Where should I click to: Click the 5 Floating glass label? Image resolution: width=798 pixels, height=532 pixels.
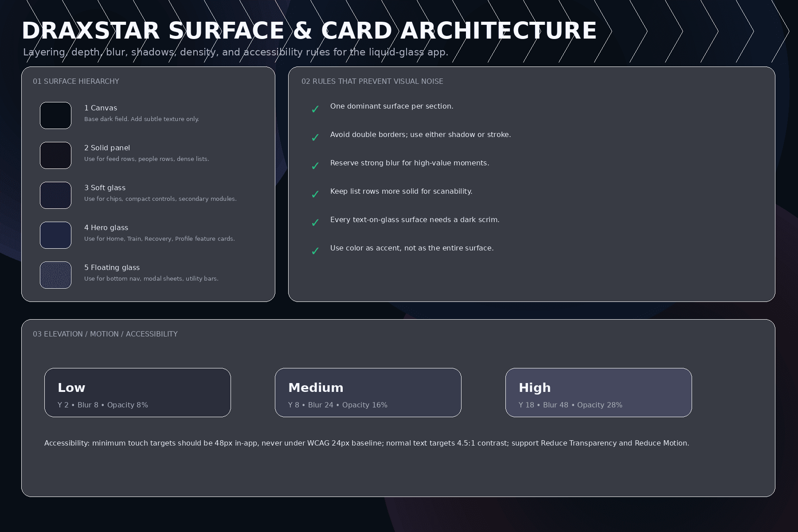[x=112, y=268]
